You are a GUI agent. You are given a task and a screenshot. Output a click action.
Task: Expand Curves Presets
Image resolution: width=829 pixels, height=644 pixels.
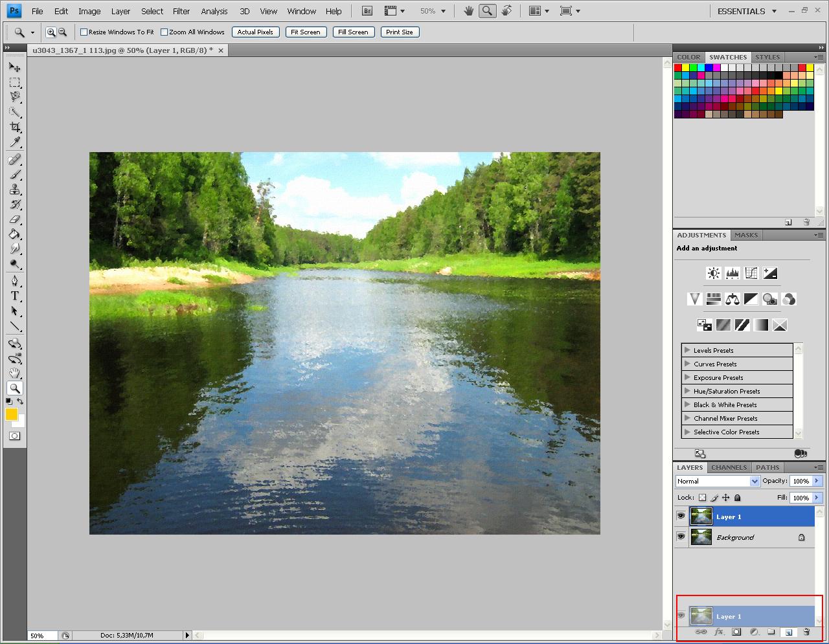pyautogui.click(x=687, y=364)
